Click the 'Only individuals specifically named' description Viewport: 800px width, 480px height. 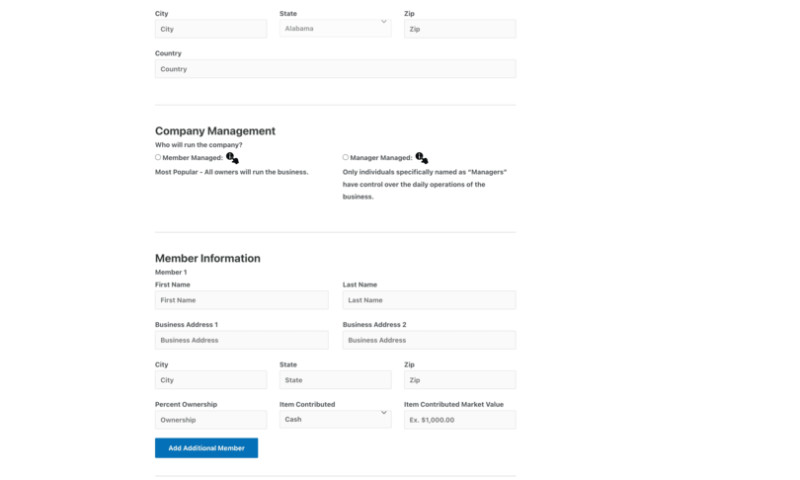point(424,184)
